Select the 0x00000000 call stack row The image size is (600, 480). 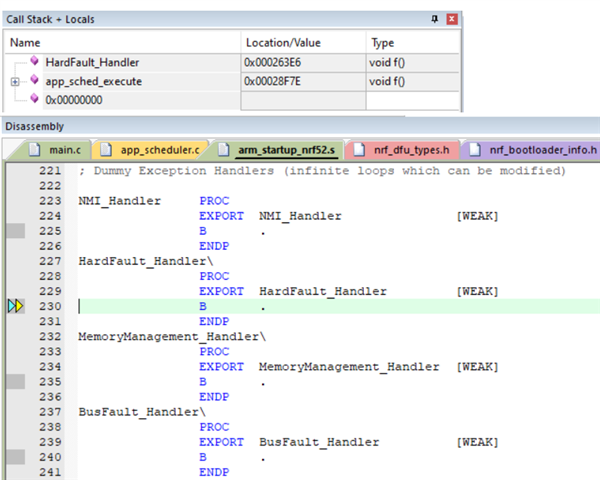point(73,100)
